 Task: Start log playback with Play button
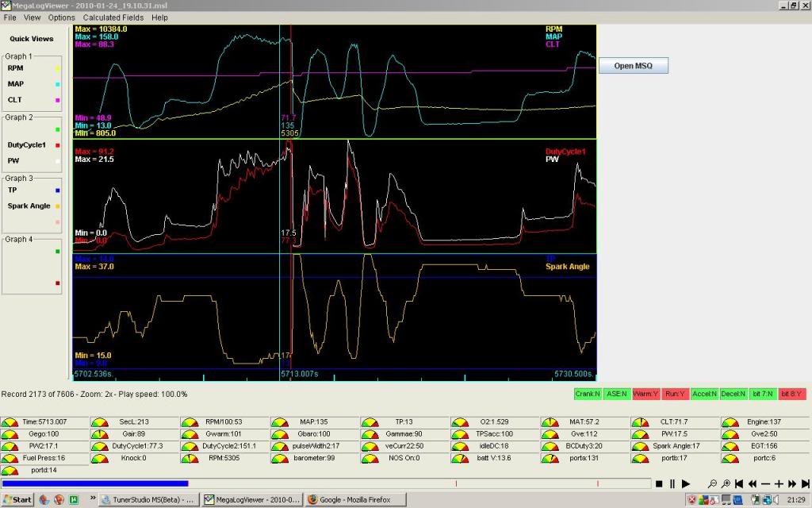pyautogui.click(x=686, y=483)
